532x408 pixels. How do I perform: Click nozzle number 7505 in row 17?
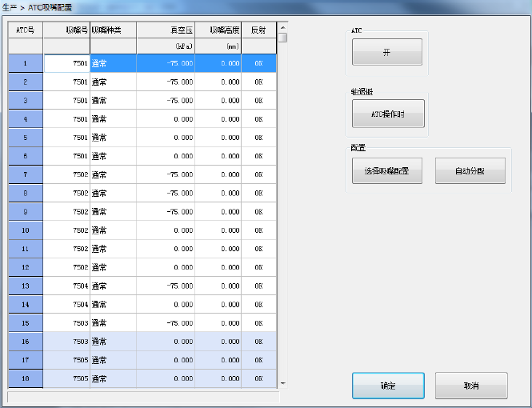click(x=66, y=360)
